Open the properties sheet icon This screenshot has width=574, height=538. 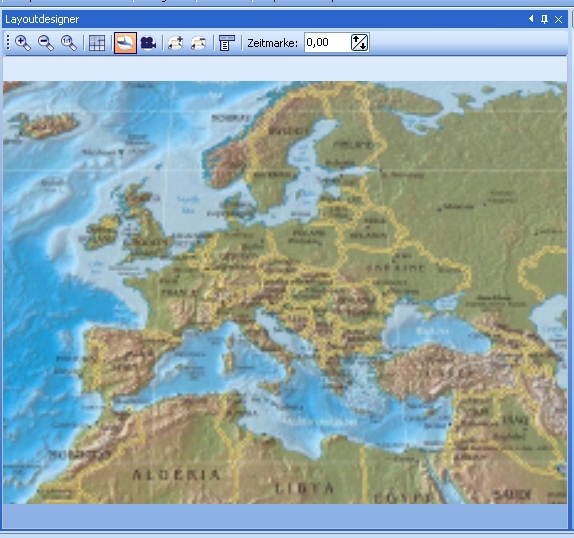227,43
